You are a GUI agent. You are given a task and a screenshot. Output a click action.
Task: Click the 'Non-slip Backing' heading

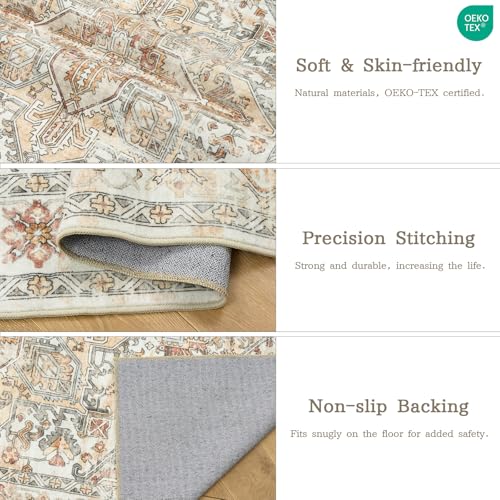coord(389,406)
